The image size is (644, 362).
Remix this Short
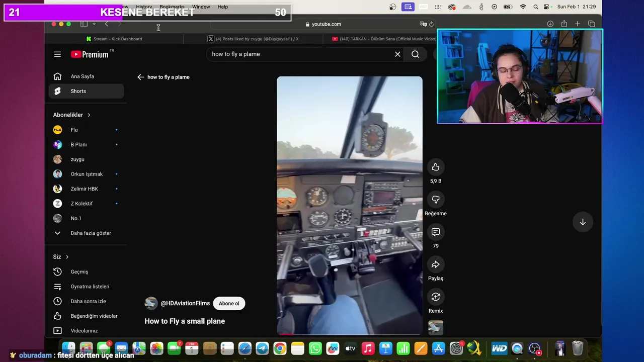coord(436,297)
